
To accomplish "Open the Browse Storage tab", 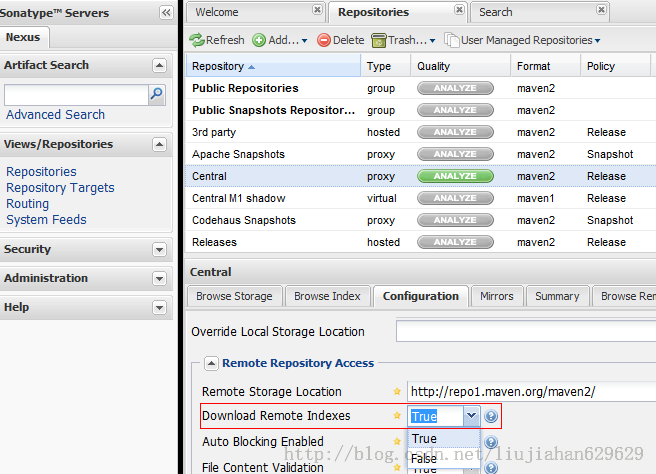I will point(234,296).
